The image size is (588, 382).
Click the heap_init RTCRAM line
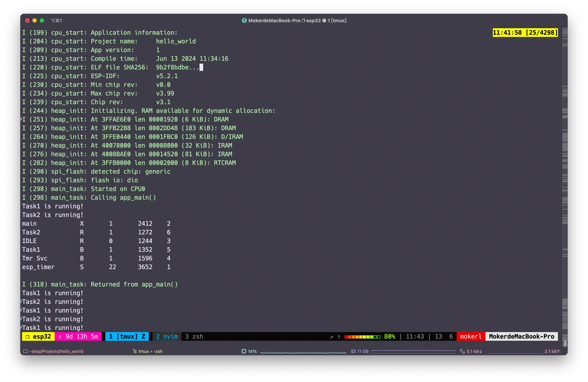[x=129, y=163]
